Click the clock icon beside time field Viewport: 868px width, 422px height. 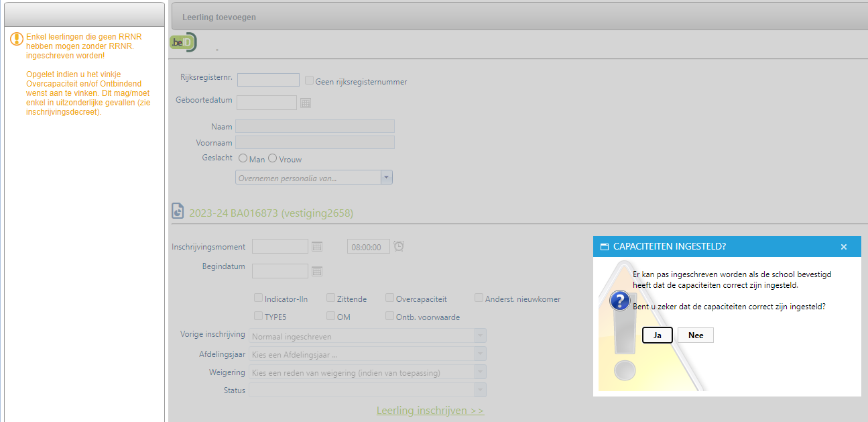click(399, 246)
